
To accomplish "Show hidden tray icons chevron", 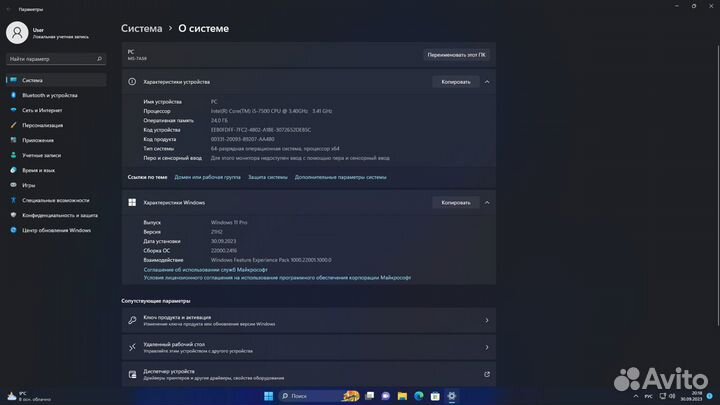I will (636, 396).
